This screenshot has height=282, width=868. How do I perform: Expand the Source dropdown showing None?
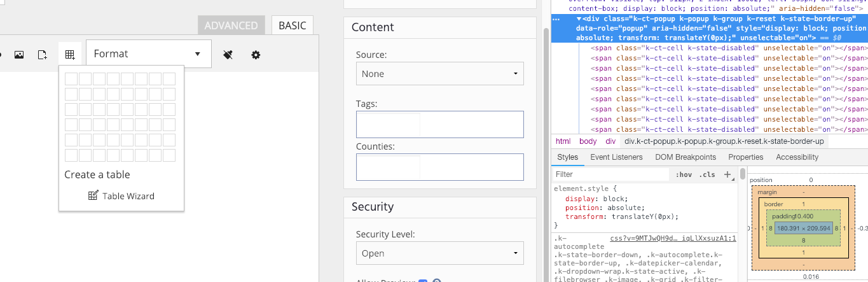(439, 74)
